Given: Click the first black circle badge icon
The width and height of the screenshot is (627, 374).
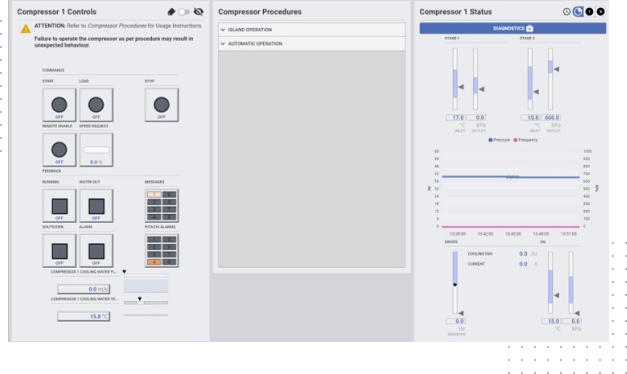Looking at the screenshot, I should tap(589, 12).
